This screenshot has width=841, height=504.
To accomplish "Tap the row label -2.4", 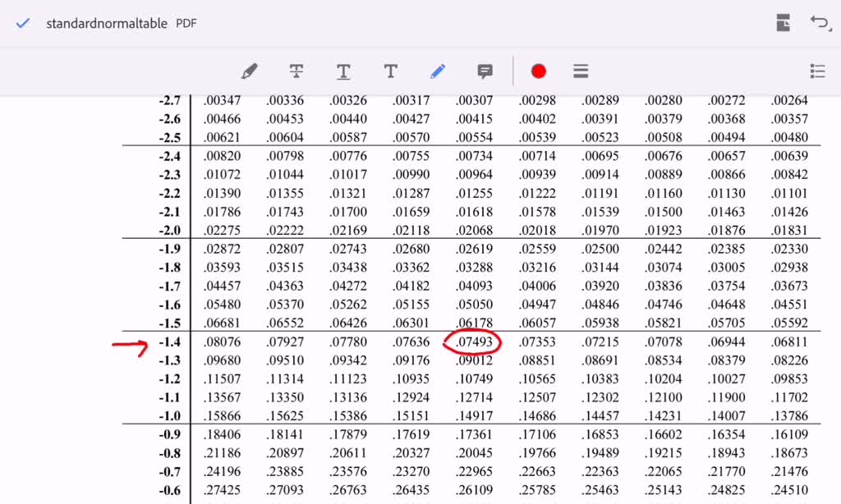I will tap(169, 157).
